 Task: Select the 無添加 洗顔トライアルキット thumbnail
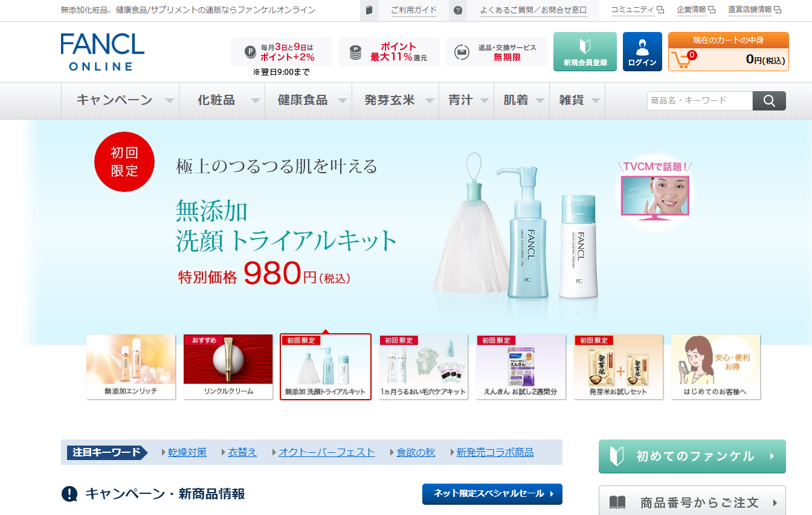(x=326, y=366)
